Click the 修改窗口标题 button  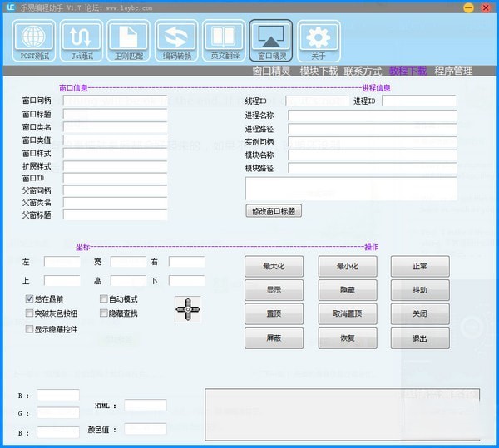coord(274,211)
